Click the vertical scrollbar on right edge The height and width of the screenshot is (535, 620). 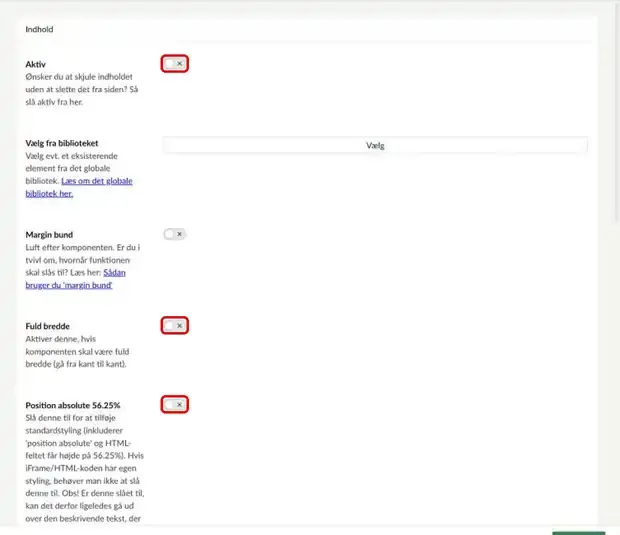(x=617, y=111)
